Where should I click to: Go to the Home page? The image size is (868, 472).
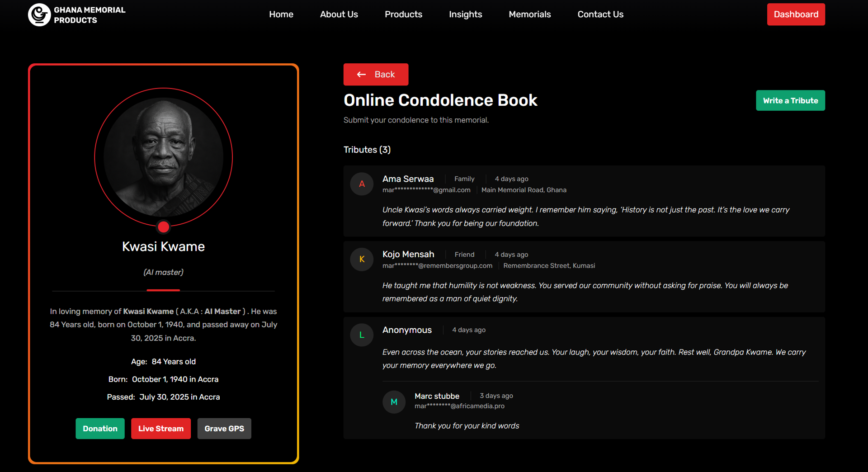coord(281,14)
